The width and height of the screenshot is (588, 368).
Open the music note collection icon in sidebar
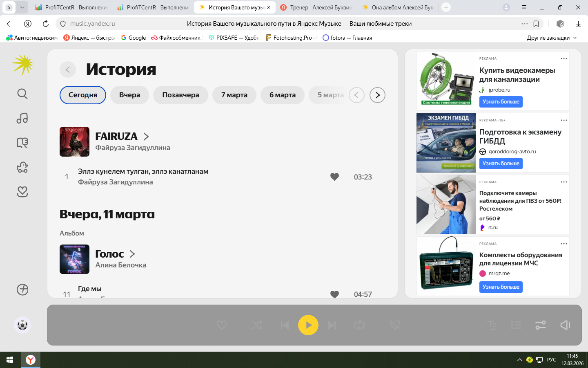(x=22, y=118)
